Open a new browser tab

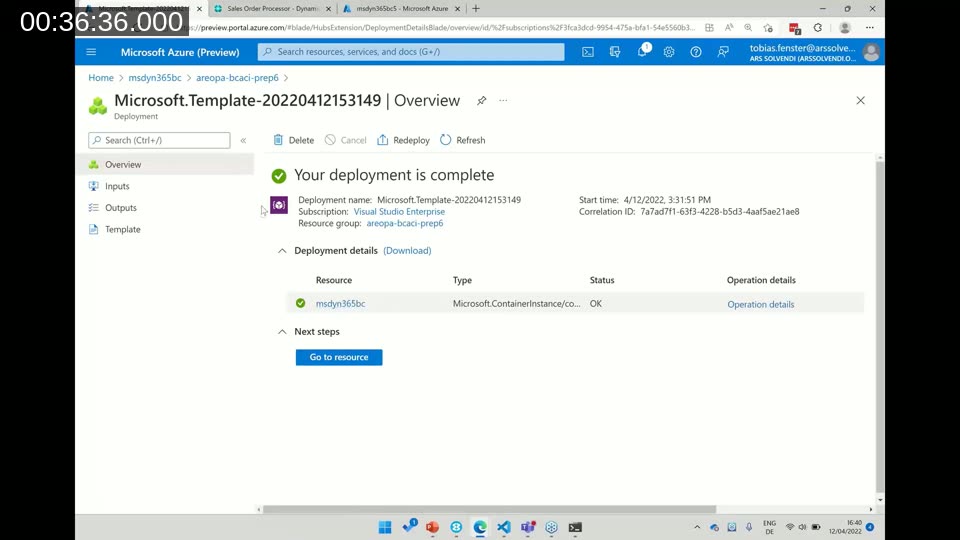(x=476, y=9)
